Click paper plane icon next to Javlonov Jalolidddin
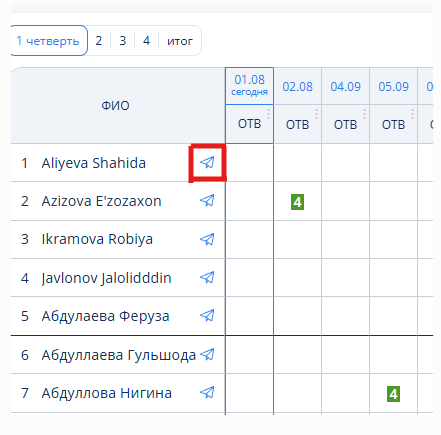Viewport: 441px width, 435px height. point(207,277)
